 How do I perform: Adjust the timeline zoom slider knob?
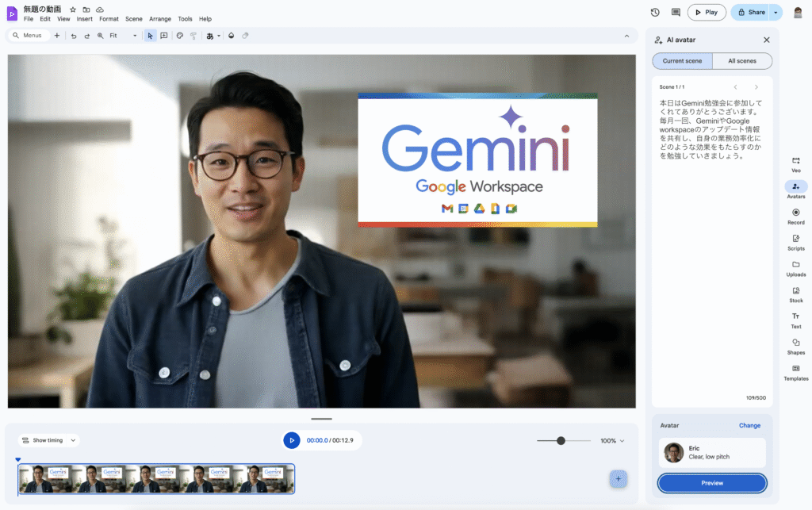[x=561, y=441]
